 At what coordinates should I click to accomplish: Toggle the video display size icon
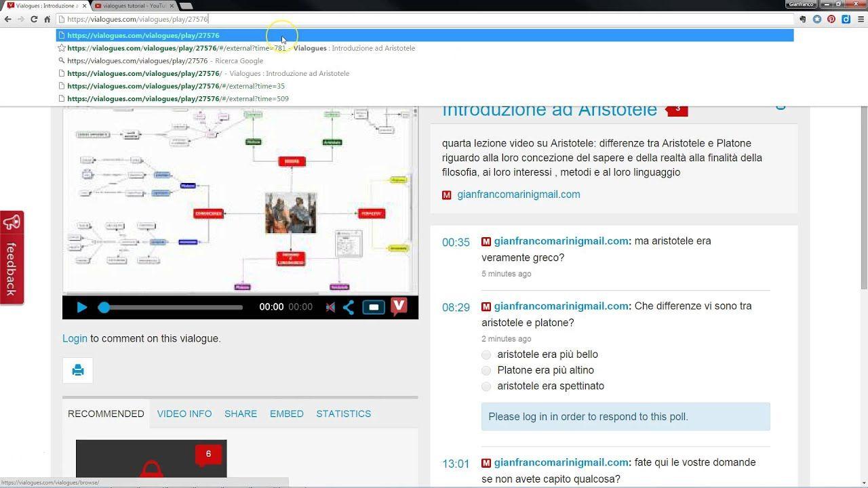(x=374, y=307)
